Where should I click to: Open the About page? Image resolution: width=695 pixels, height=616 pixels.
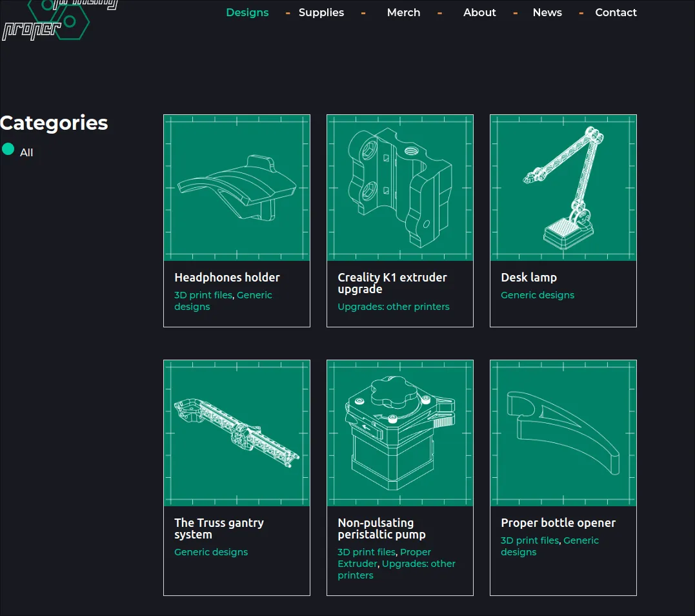(479, 12)
